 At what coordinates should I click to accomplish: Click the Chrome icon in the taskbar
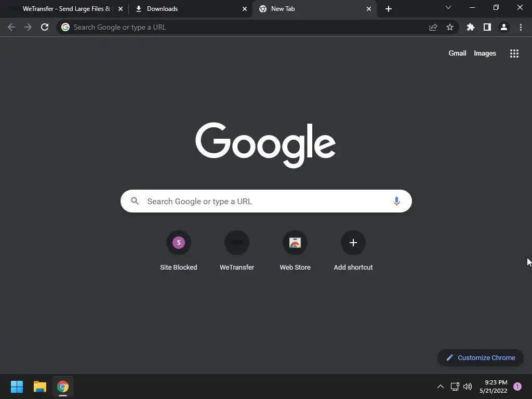pyautogui.click(x=63, y=387)
